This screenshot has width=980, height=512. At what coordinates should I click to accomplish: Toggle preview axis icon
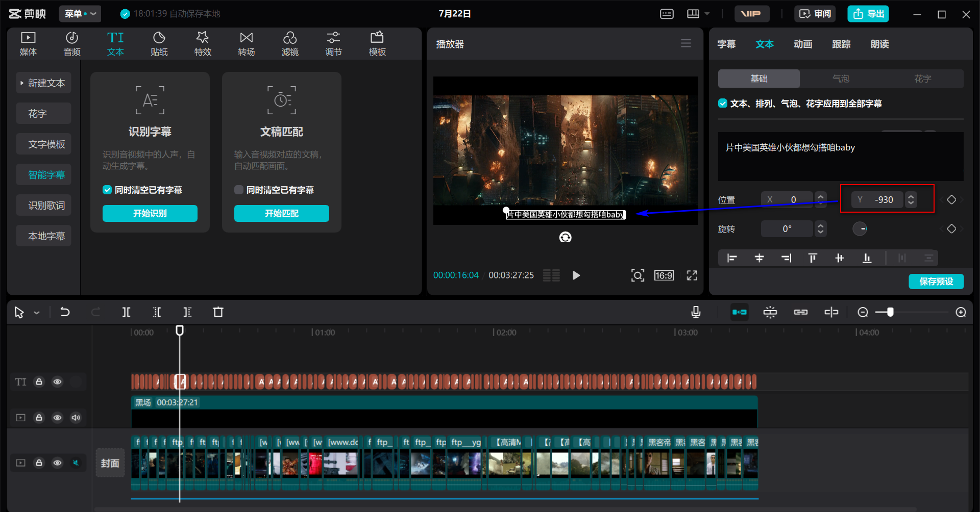point(831,312)
